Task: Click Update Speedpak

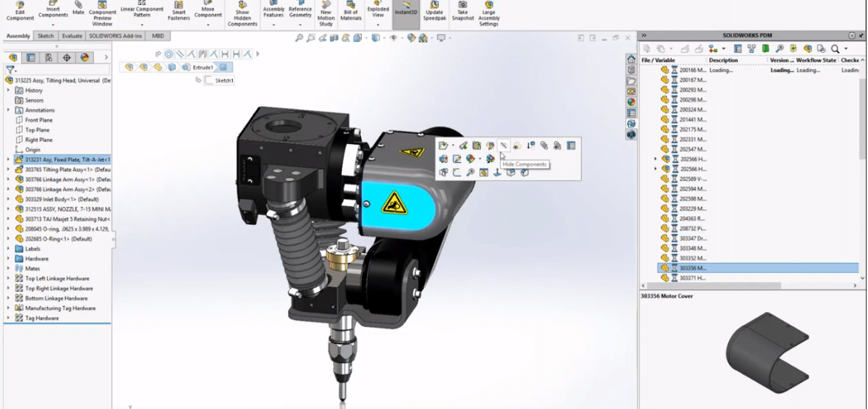Action: pyautogui.click(x=435, y=11)
